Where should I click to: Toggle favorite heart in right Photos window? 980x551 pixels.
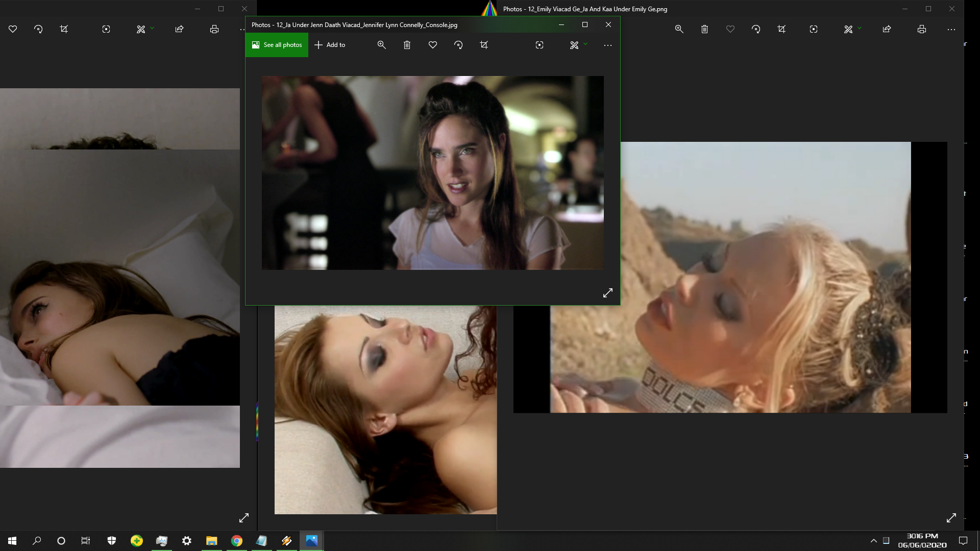tap(730, 29)
